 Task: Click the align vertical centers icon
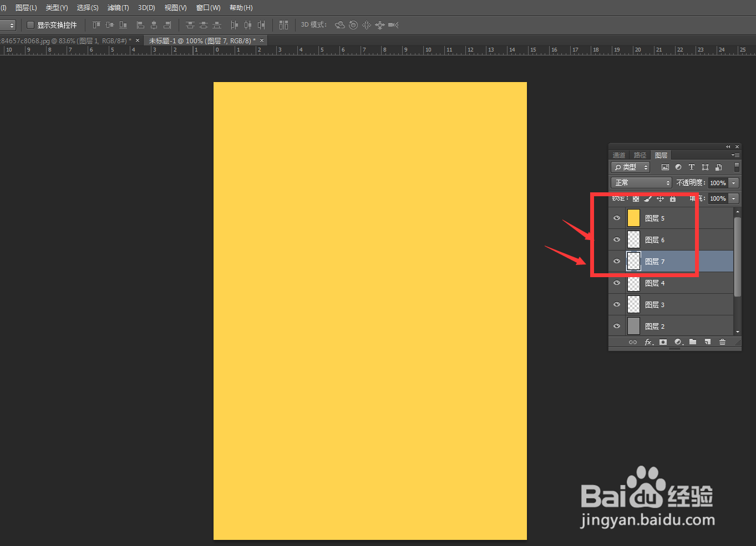(110, 25)
